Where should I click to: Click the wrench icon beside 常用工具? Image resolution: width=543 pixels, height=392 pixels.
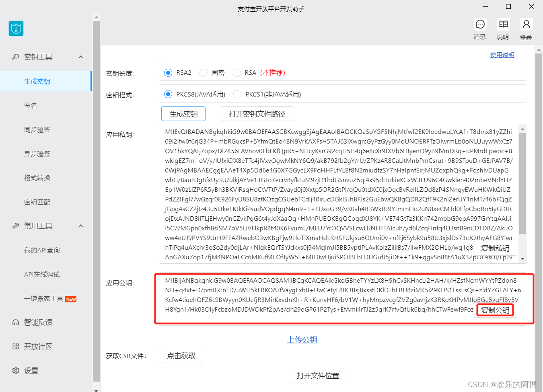16,226
